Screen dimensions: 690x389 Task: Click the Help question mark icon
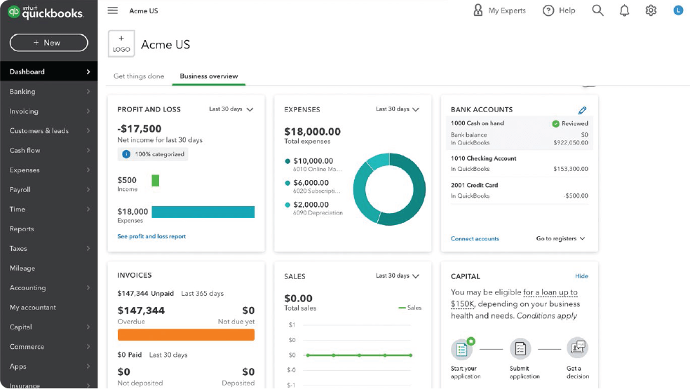tap(548, 11)
